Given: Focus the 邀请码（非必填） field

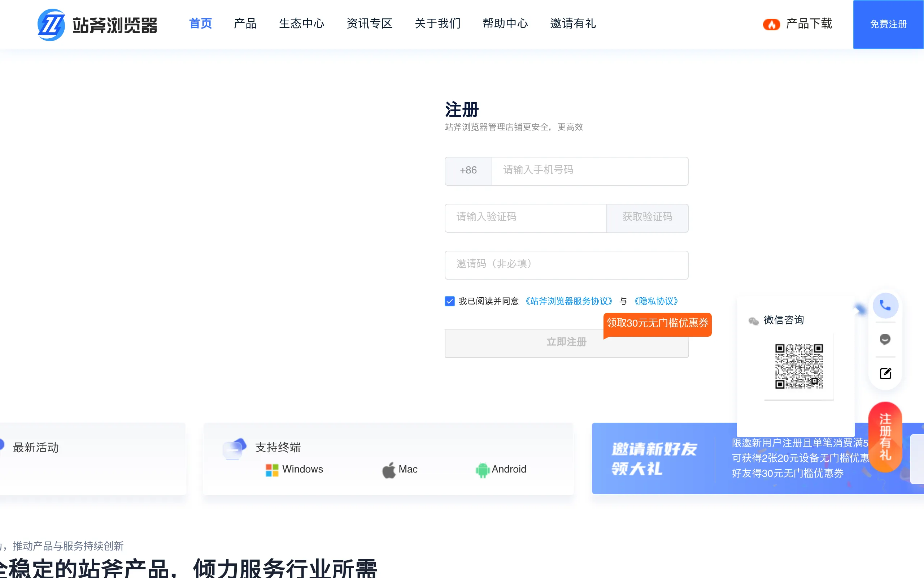Looking at the screenshot, I should click(566, 265).
